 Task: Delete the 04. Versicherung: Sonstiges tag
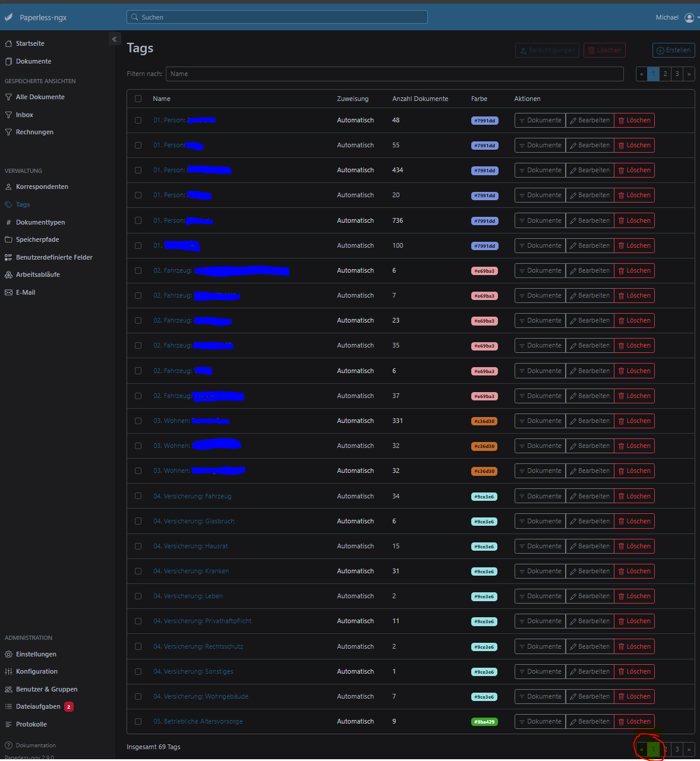pyautogui.click(x=634, y=671)
